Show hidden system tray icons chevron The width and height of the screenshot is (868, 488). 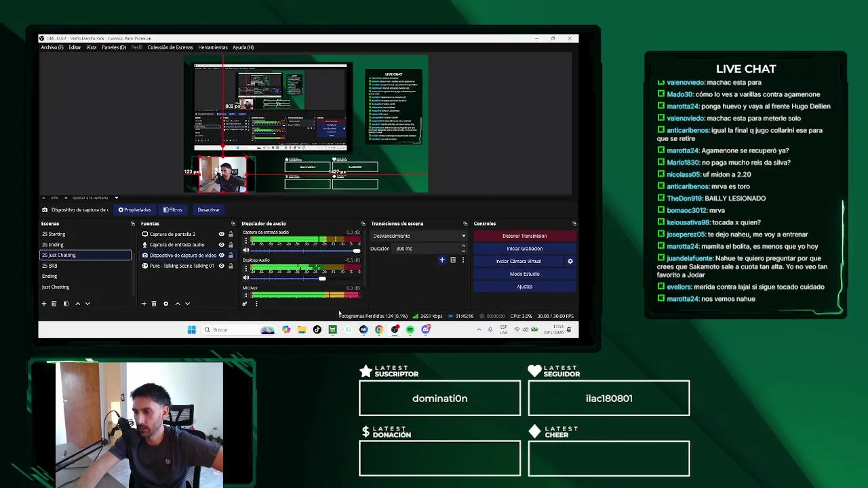coord(479,330)
